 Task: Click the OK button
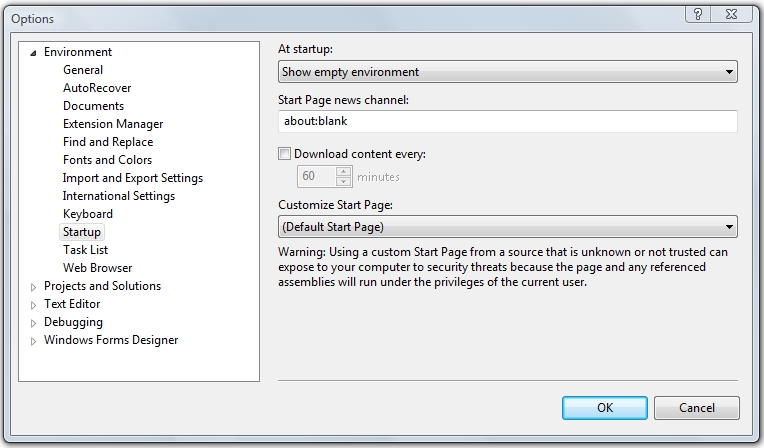(x=604, y=408)
